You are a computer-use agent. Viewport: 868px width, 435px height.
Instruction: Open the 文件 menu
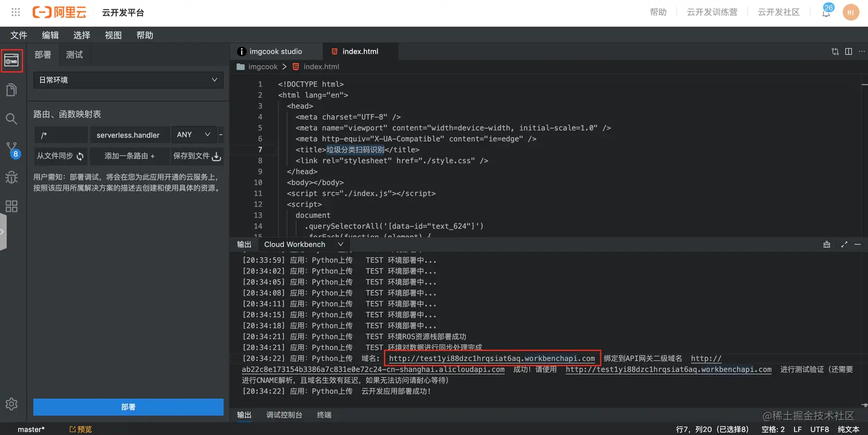(19, 35)
